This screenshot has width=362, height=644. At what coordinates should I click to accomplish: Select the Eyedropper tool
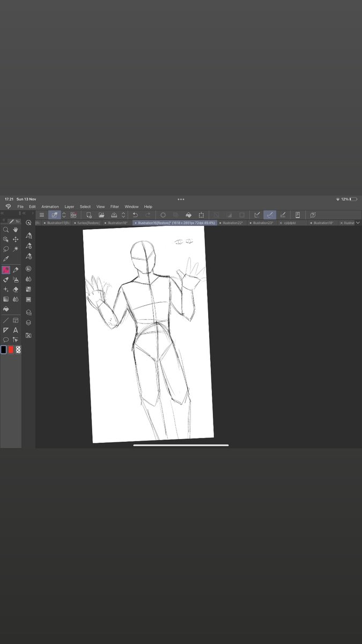click(6, 259)
